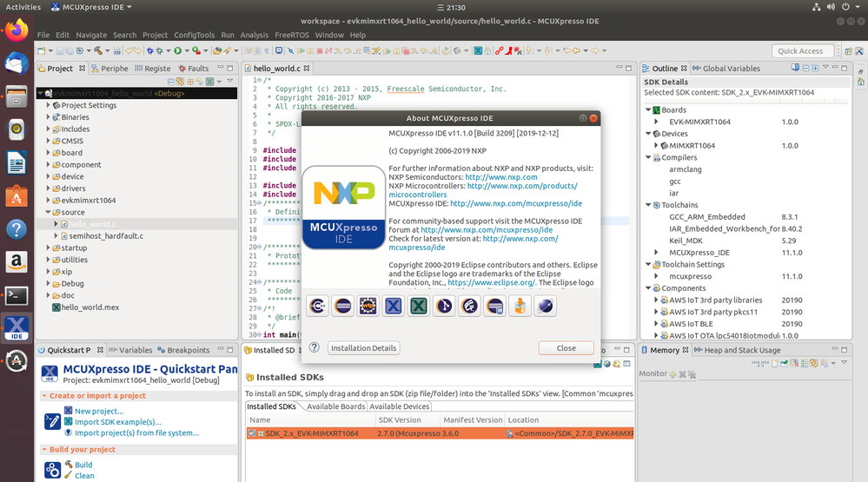Click the New file wizard icon in the toolbar
Viewport: 868px width, 482px height.
click(x=42, y=51)
